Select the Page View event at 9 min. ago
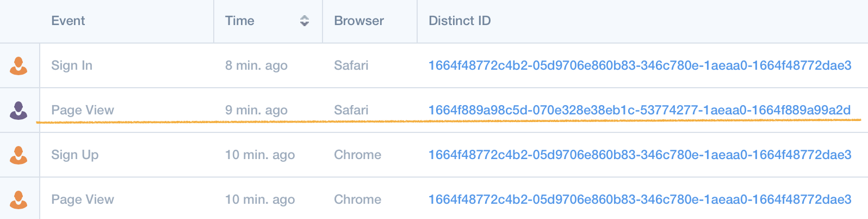Image resolution: width=868 pixels, height=219 pixels. pyautogui.click(x=83, y=110)
